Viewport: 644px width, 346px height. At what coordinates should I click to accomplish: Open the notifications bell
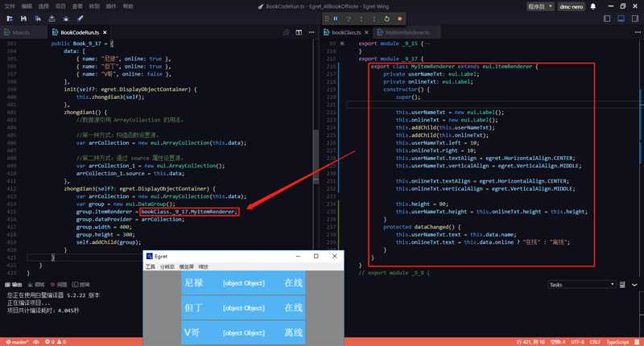[x=593, y=6]
